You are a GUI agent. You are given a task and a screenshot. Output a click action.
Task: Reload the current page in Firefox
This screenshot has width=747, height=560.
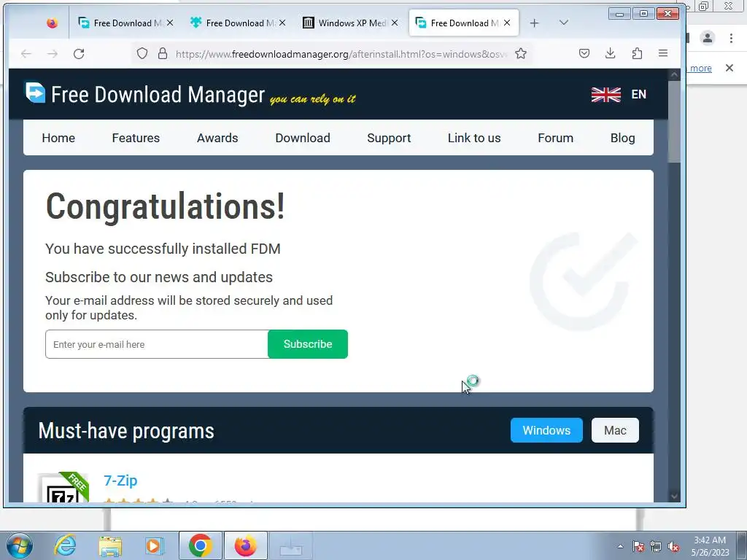(x=79, y=54)
